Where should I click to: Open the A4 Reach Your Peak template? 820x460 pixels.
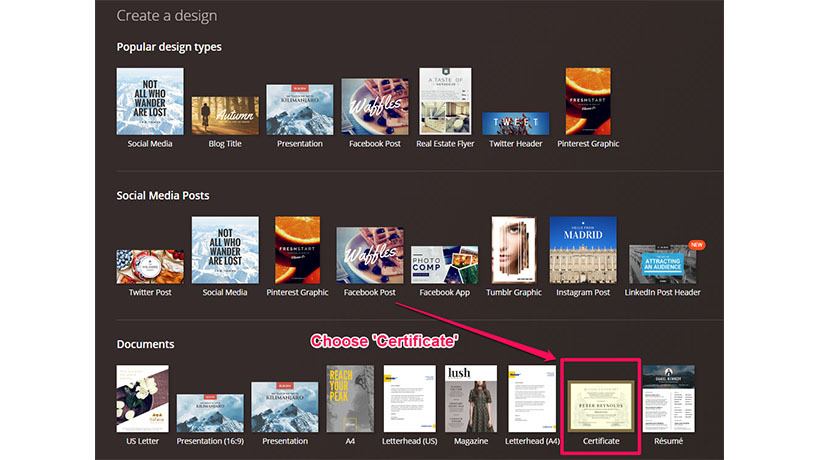[x=350, y=399]
